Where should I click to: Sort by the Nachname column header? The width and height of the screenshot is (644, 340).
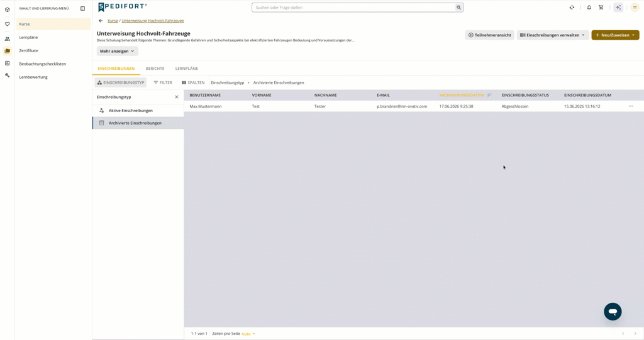[x=325, y=95]
